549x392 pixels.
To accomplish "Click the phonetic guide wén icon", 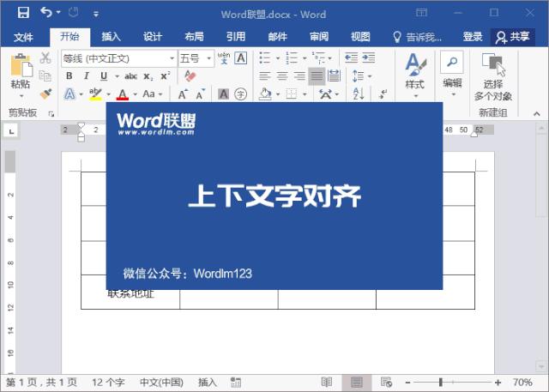I will [224, 58].
